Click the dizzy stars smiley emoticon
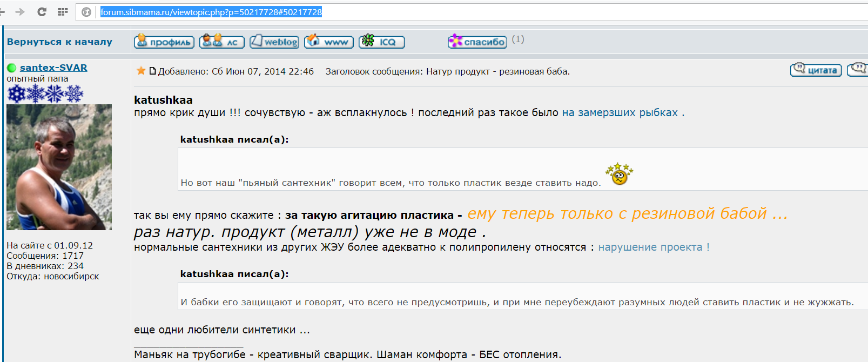Screen dimensions: 868x362 pyautogui.click(x=619, y=174)
